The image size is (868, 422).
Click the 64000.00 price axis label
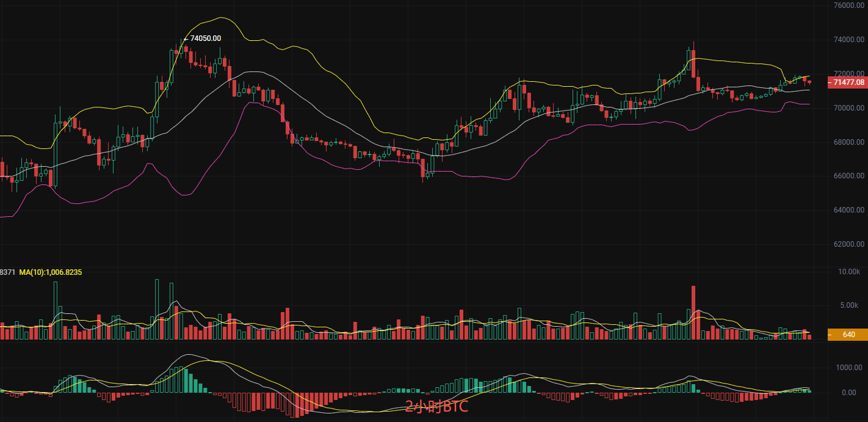tap(849, 210)
